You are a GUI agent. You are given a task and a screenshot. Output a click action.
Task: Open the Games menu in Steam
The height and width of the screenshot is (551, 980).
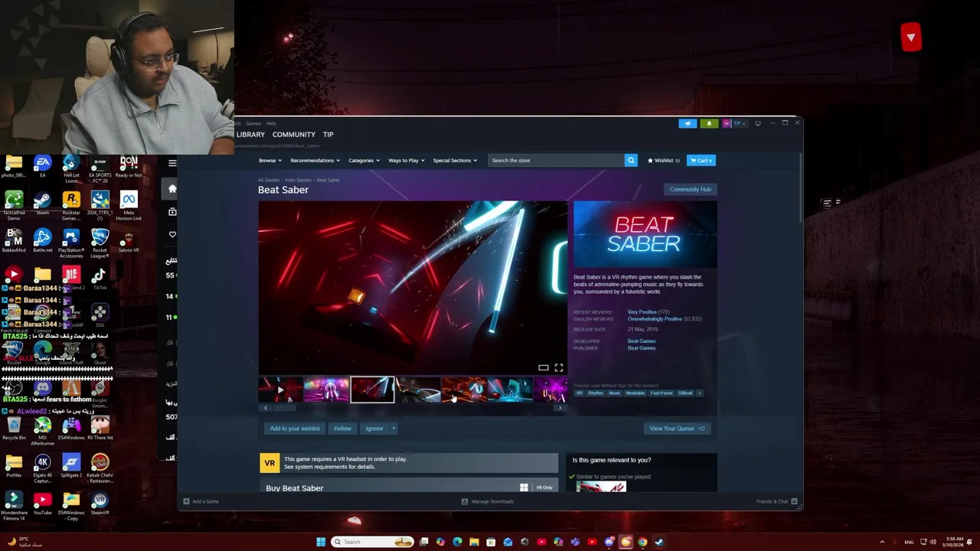tap(253, 123)
